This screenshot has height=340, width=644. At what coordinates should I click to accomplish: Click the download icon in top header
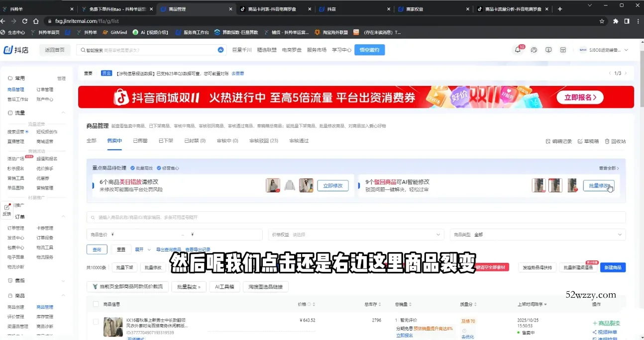(x=548, y=50)
